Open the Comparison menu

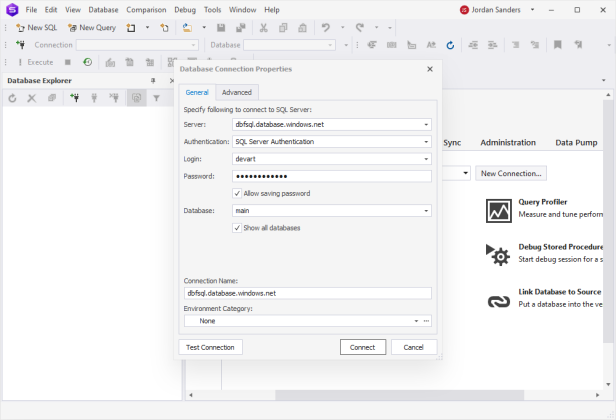click(x=146, y=9)
